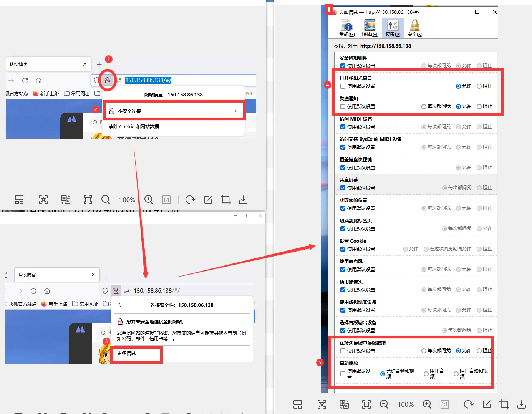532x414 pixels.
Task: Open the 安全(S) tab in 页面信息
Action: point(414,27)
